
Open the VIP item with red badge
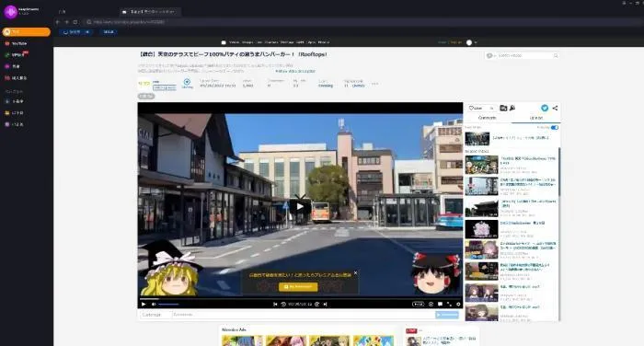coord(17,54)
